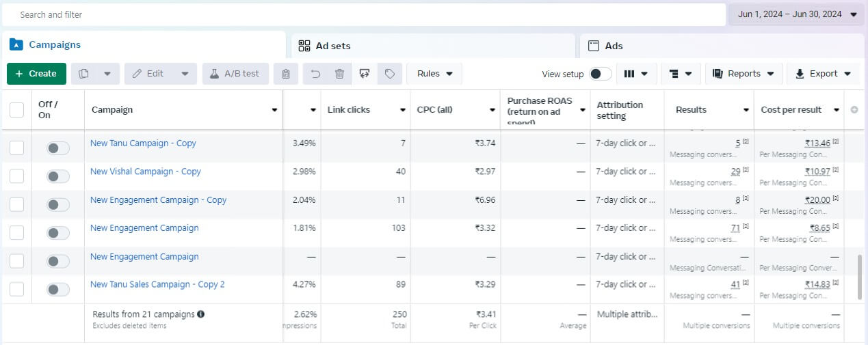Tick the select-all campaigns header checkbox
This screenshot has height=345, width=868.
pyautogui.click(x=17, y=110)
